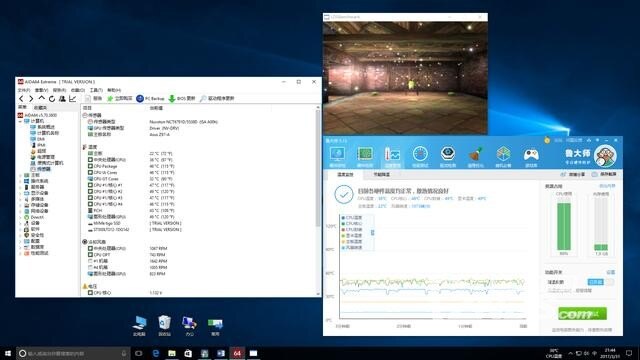Select 温度监控 tab in Ludashi
The image size is (640, 360).
pos(345,174)
